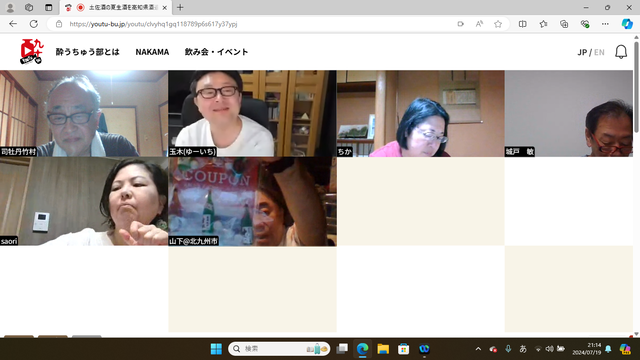Select the saori video tile
The image size is (640, 360).
[x=84, y=202]
